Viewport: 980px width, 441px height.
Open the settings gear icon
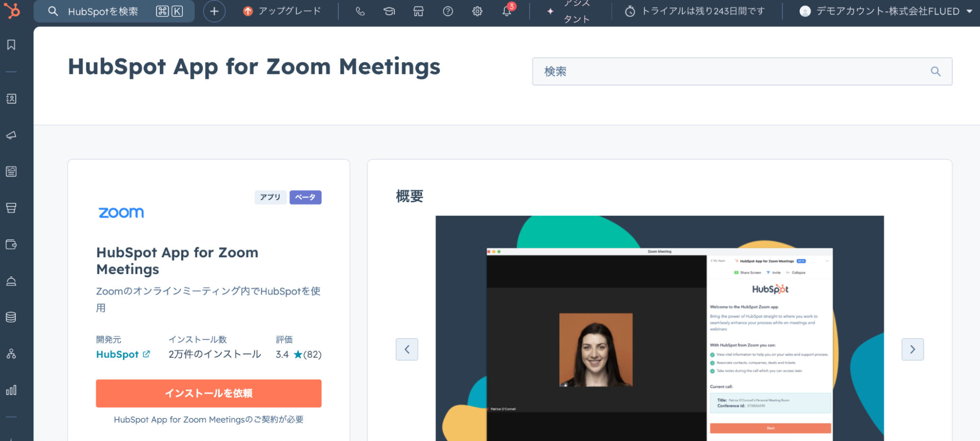pos(477,11)
